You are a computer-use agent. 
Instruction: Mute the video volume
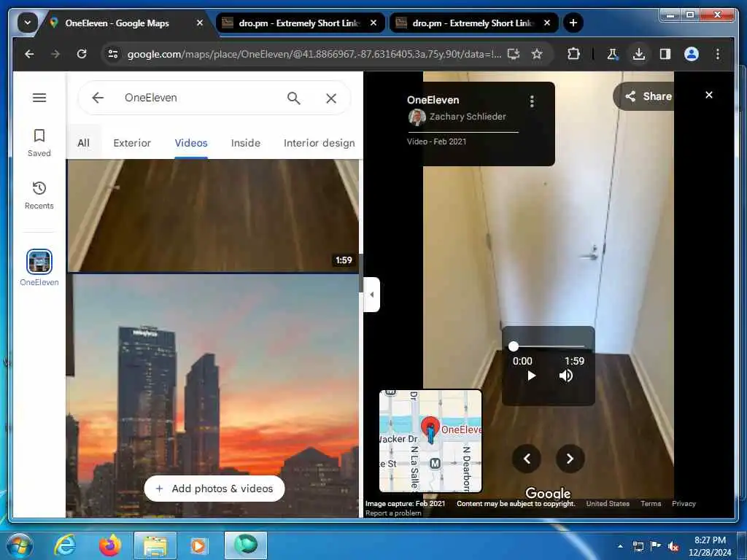click(x=565, y=376)
